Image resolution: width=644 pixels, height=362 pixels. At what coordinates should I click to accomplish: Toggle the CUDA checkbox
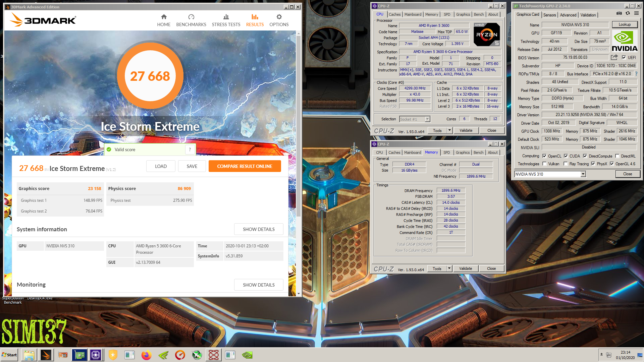(566, 156)
